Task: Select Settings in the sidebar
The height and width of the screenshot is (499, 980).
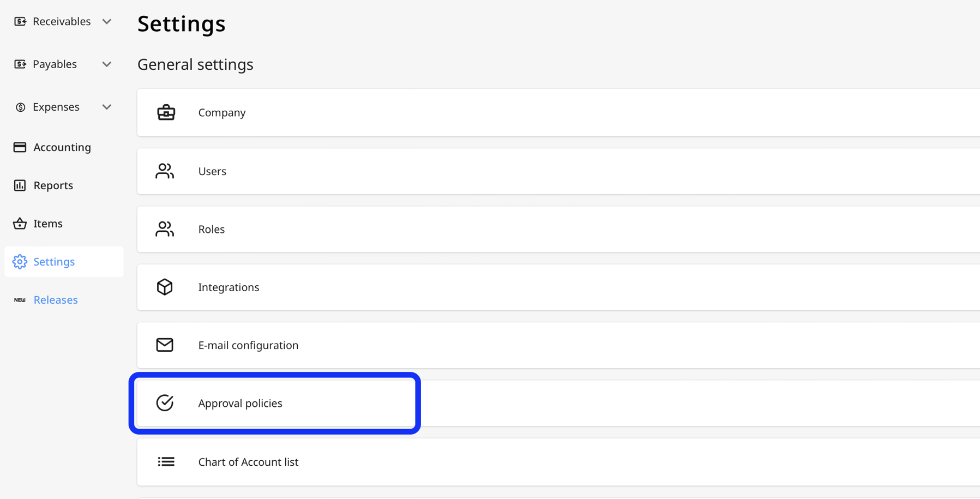Action: point(54,262)
